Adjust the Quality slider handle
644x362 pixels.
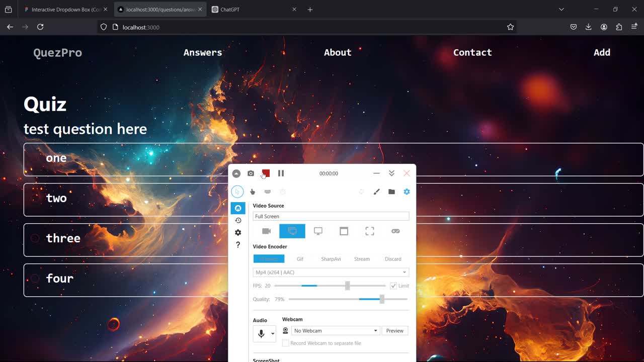click(x=382, y=299)
